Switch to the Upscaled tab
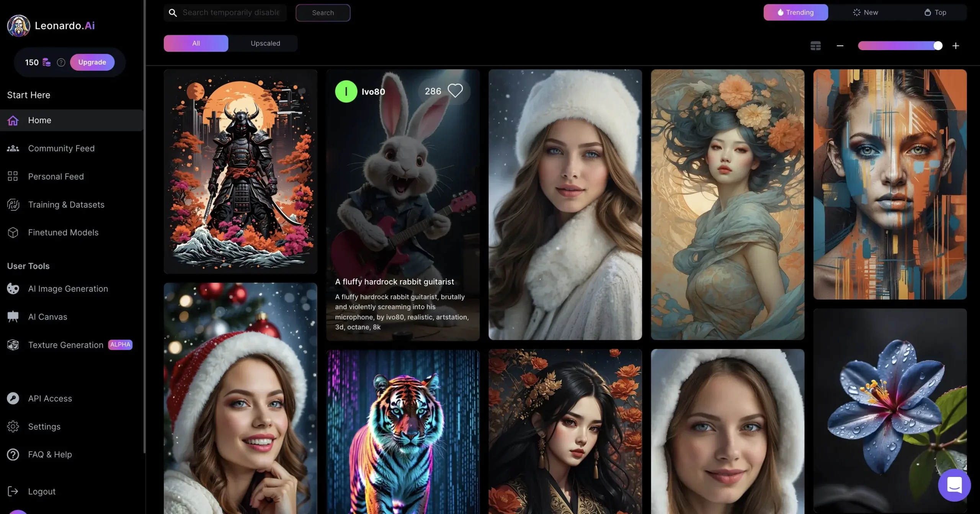 [x=265, y=43]
